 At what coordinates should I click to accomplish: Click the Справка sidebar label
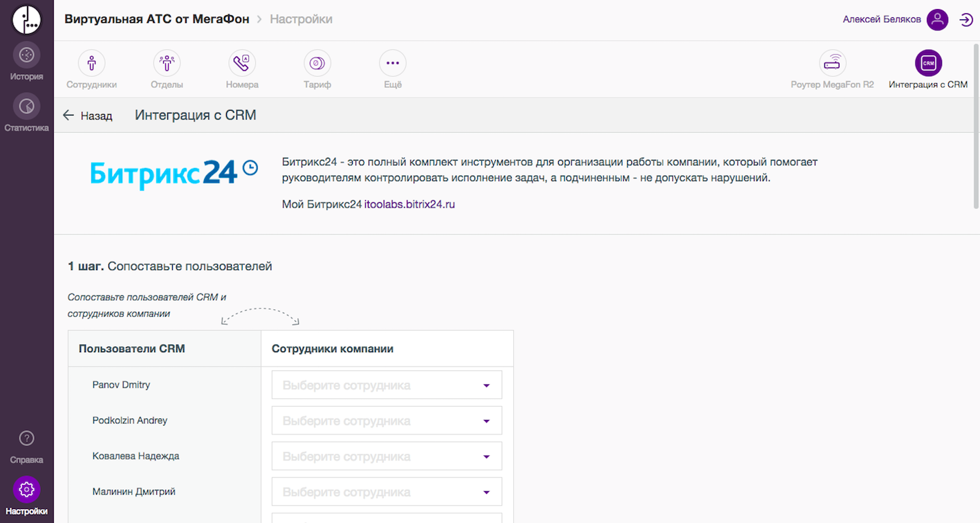pos(26,460)
